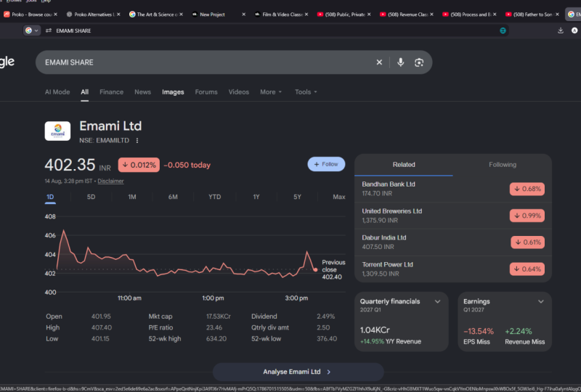Click the -13.54% EPS Miss figure

pos(479,331)
